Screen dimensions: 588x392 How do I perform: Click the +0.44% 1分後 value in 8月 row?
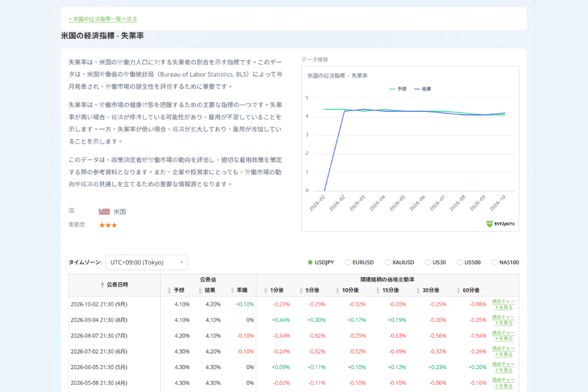point(281,320)
